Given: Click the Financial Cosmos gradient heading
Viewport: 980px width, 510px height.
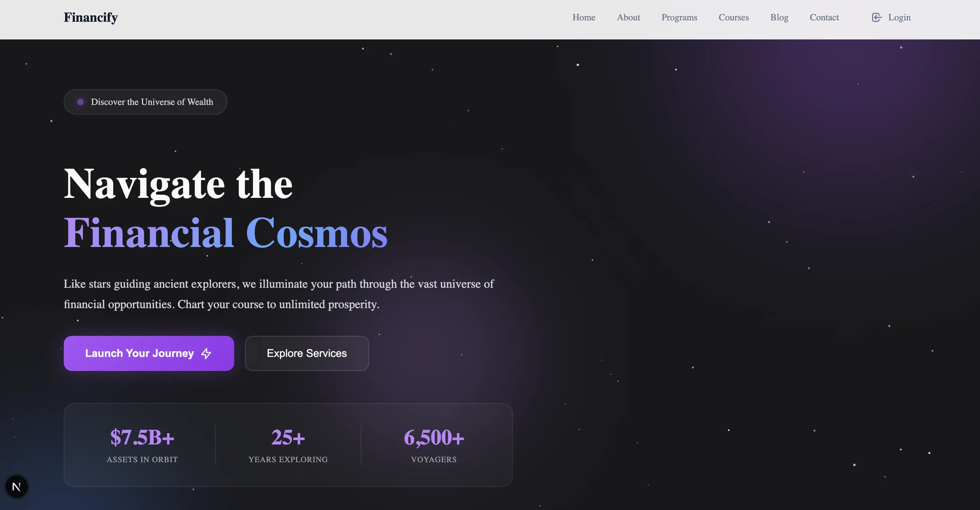Looking at the screenshot, I should pyautogui.click(x=225, y=233).
